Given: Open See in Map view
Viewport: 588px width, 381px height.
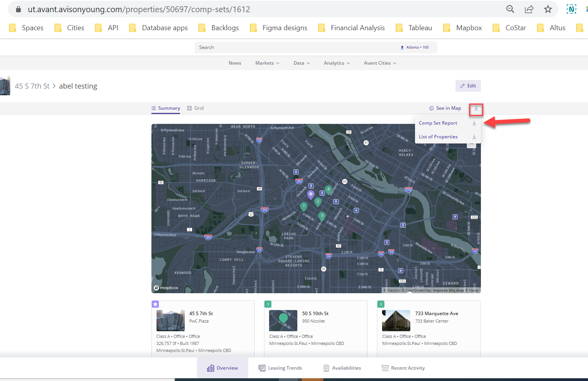Looking at the screenshot, I should [445, 108].
